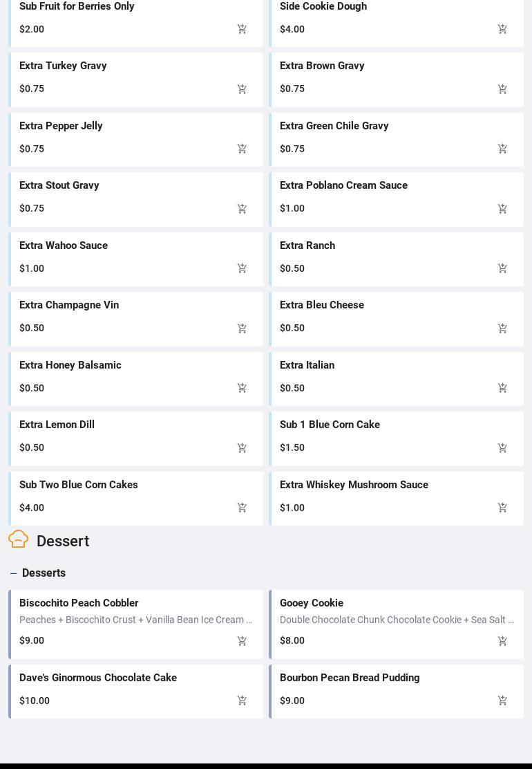Add Gooey Cookie to cart
This screenshot has width=532, height=769.
coord(502,641)
